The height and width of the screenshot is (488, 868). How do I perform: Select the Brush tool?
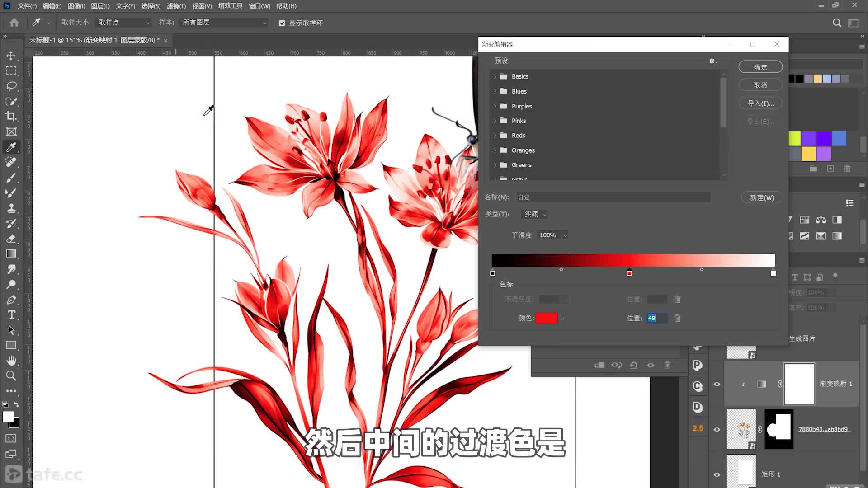pos(11,178)
